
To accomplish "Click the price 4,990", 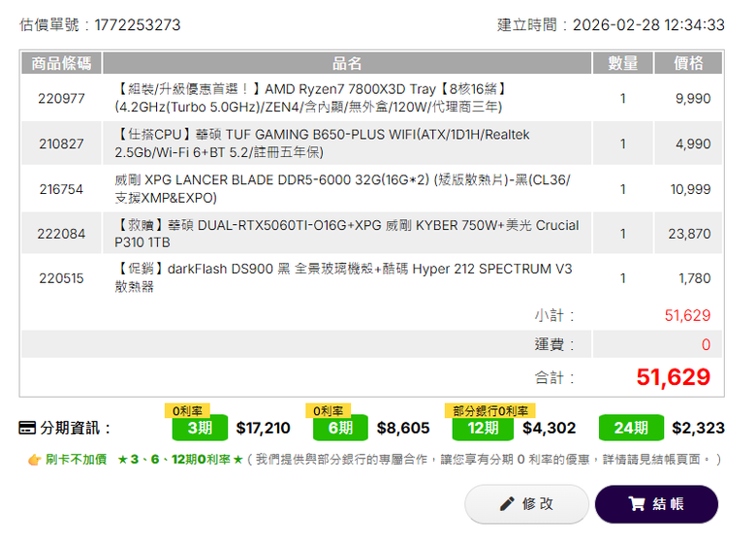I will (x=693, y=144).
